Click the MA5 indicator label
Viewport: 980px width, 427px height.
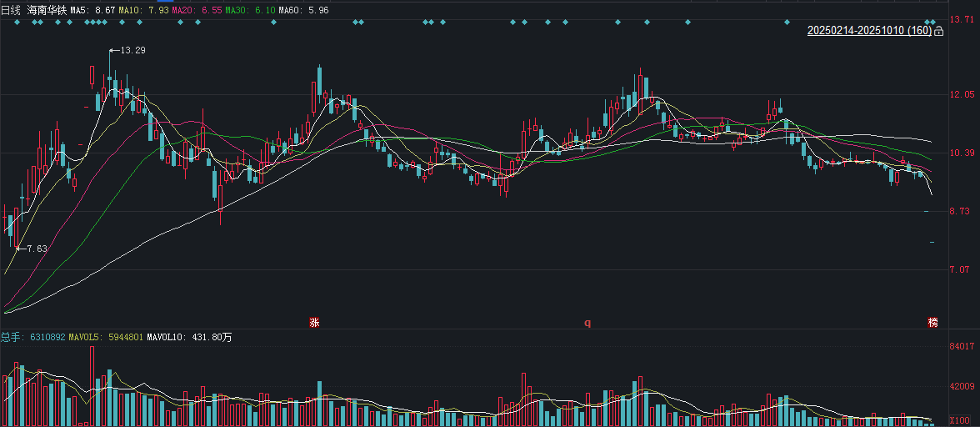(x=92, y=10)
